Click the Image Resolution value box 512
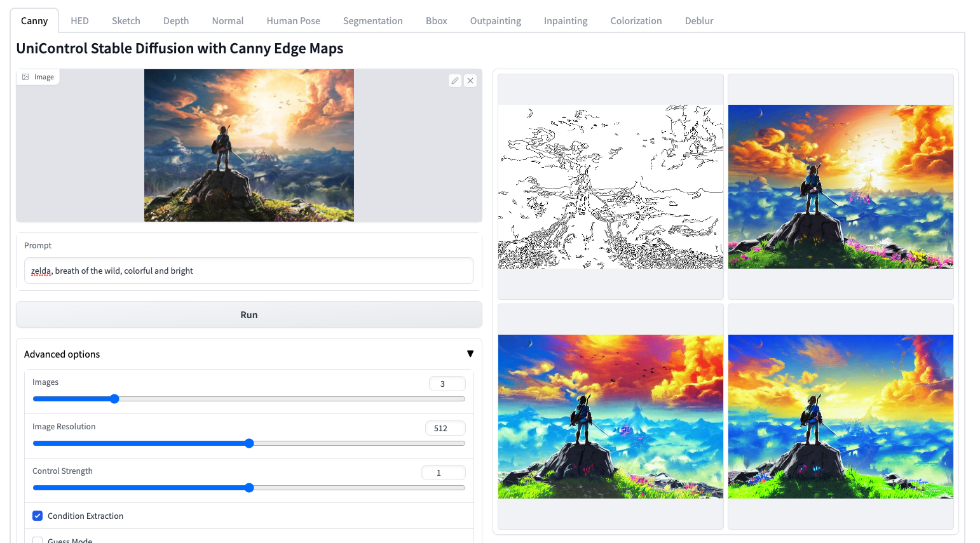The width and height of the screenshot is (980, 543). click(445, 428)
